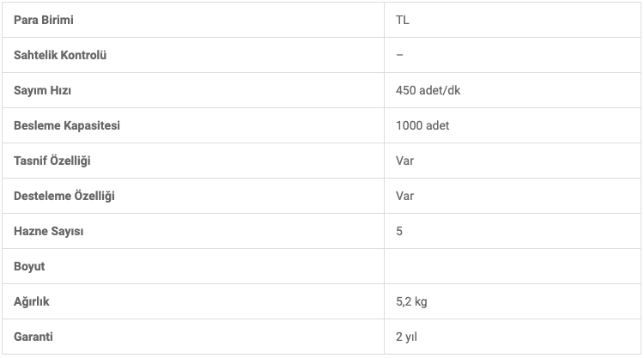This screenshot has width=644, height=358.
Task: Click the Tasnif Özelliği label
Action: coord(52,161)
